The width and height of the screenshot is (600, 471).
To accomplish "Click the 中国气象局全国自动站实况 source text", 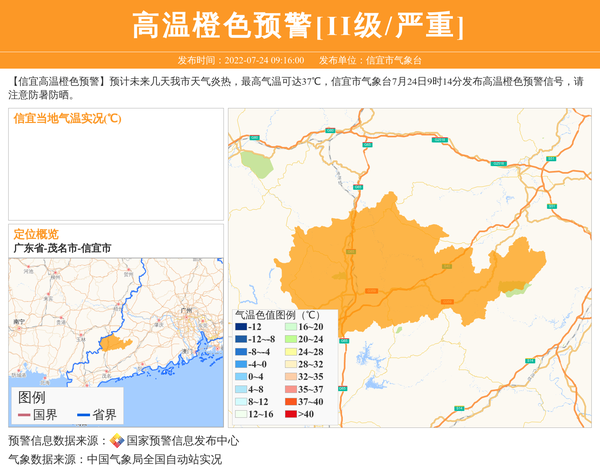I will point(154,459).
